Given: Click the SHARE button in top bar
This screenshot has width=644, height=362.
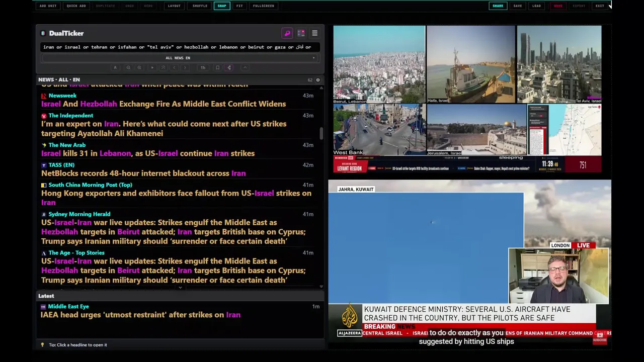Looking at the screenshot, I should (498, 6).
